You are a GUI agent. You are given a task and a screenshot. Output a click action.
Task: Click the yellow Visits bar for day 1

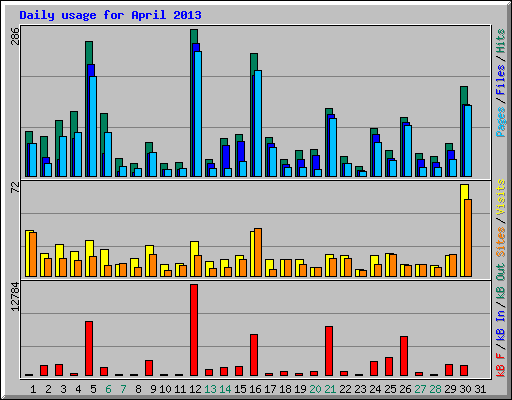coord(28,253)
